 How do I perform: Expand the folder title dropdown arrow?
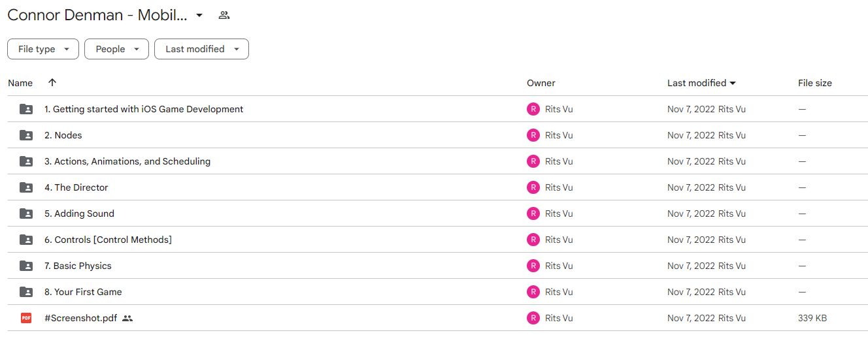199,15
